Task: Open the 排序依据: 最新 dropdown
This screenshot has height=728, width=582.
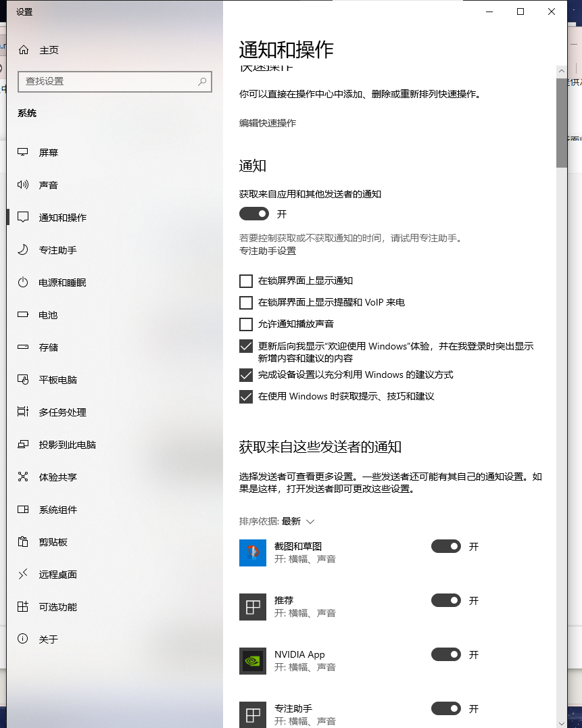Action: click(277, 521)
